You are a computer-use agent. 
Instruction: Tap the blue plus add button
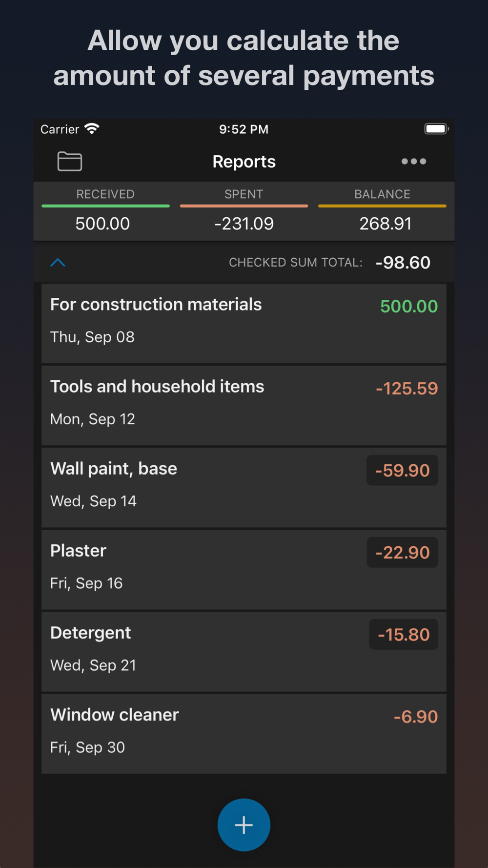tap(244, 825)
